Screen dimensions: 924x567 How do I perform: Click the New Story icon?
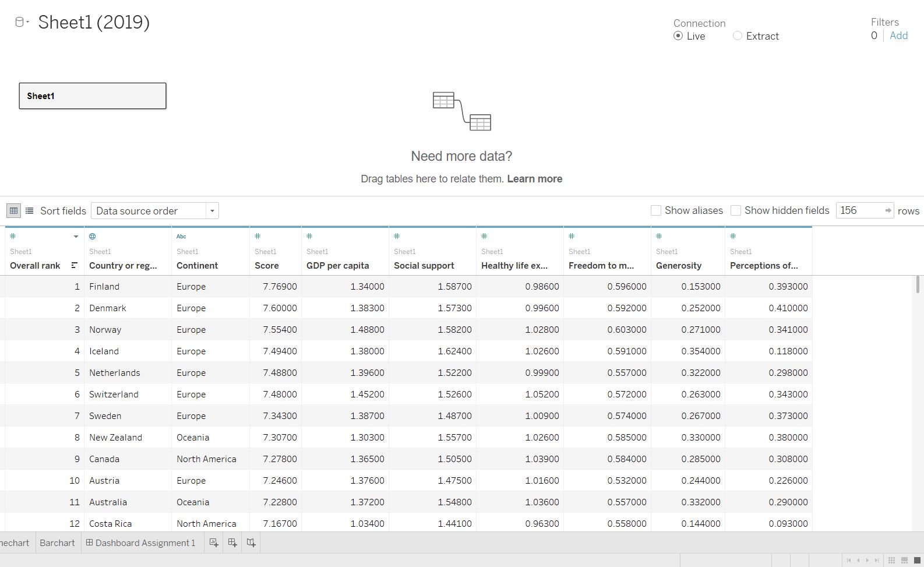(x=251, y=543)
